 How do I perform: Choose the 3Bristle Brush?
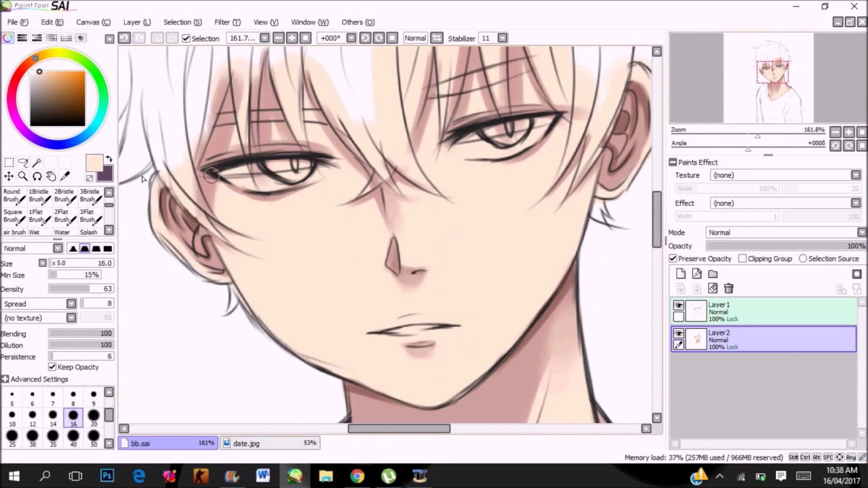click(x=90, y=196)
